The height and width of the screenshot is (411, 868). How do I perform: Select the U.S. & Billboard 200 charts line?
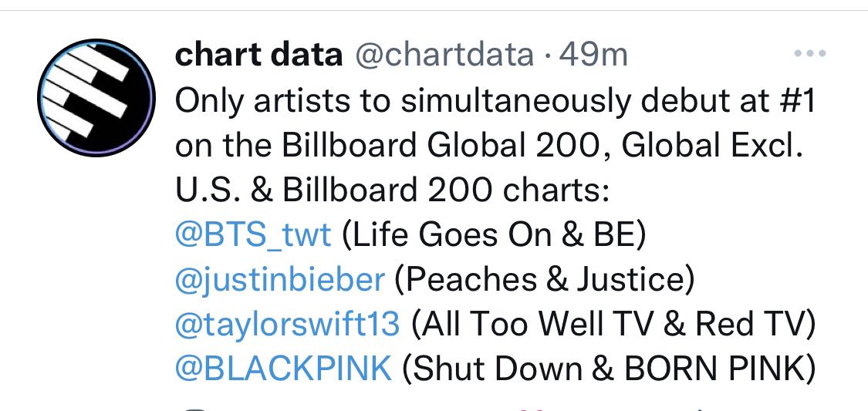(x=393, y=190)
